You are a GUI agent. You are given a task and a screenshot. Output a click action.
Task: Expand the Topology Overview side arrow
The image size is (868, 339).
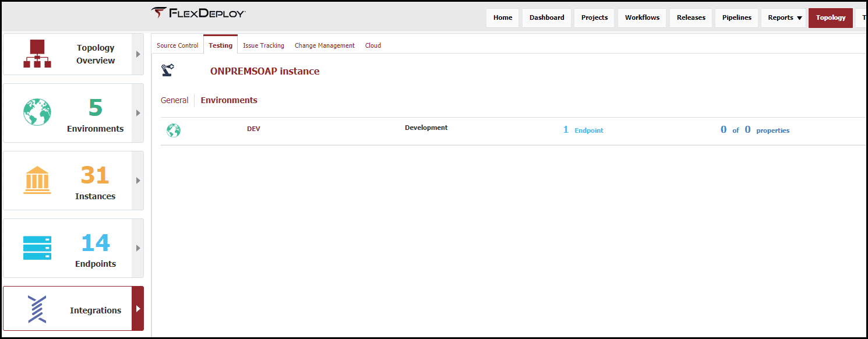point(137,54)
